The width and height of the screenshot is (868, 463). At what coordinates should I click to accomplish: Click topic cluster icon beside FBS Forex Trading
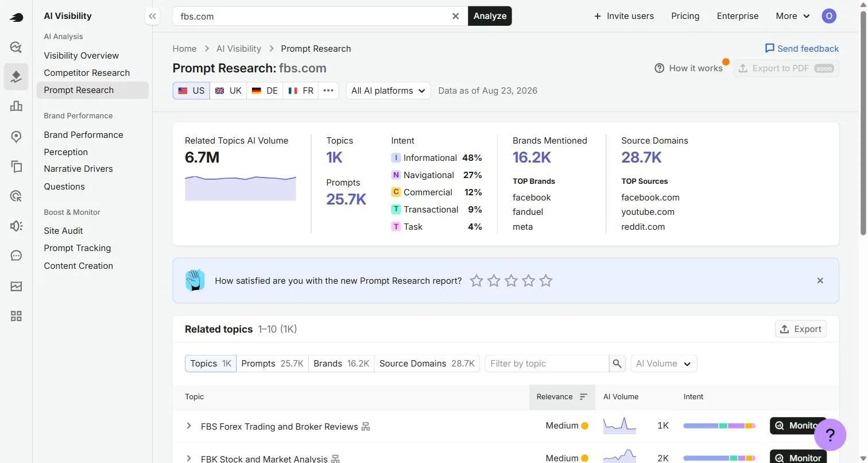tap(366, 426)
